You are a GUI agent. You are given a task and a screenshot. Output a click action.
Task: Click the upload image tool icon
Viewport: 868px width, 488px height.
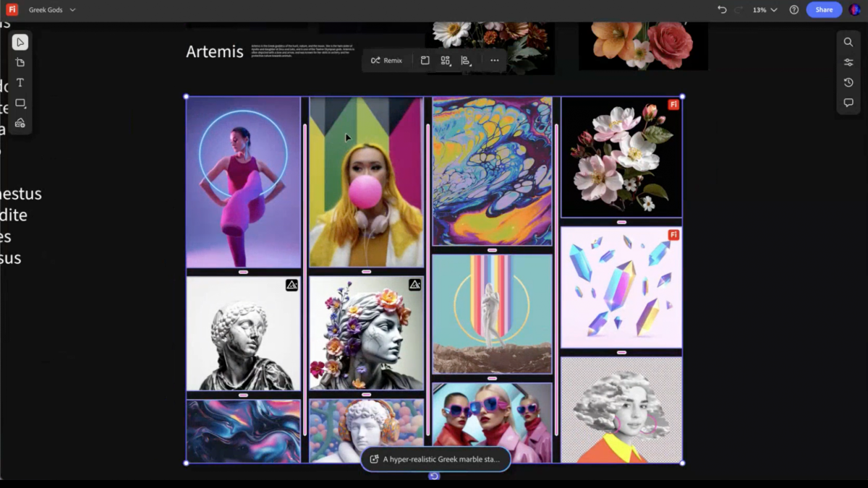[x=20, y=123]
